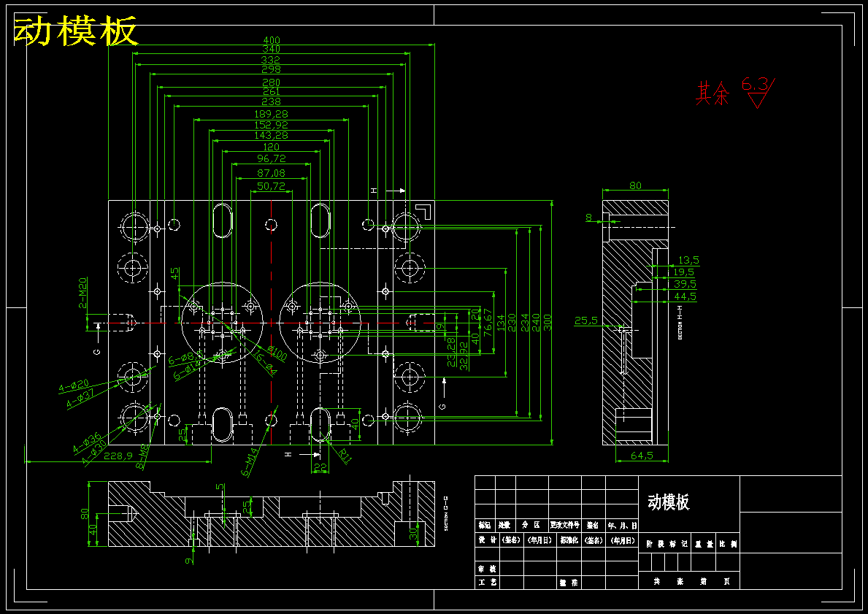Select the 234 vertical dimension
Viewport: 868px width, 614px height.
pos(523,322)
